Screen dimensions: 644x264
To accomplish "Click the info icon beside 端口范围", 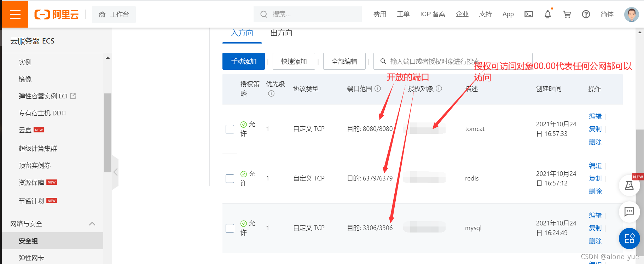I will [378, 88].
